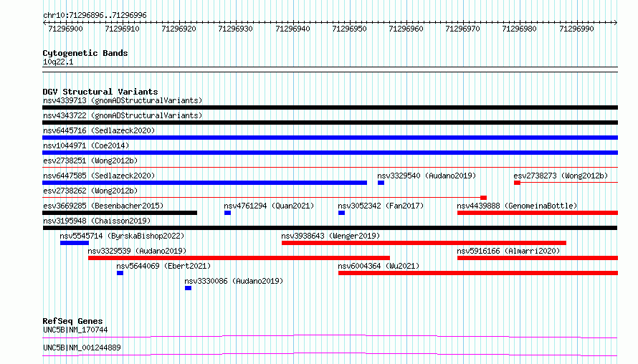Click ruler position 71296950
Viewport: 638px width, 364px height.
(349, 29)
